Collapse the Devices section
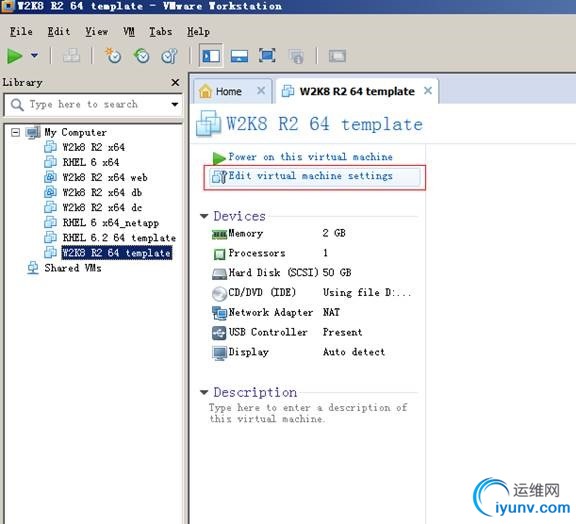The width and height of the screenshot is (576, 524). [x=204, y=216]
